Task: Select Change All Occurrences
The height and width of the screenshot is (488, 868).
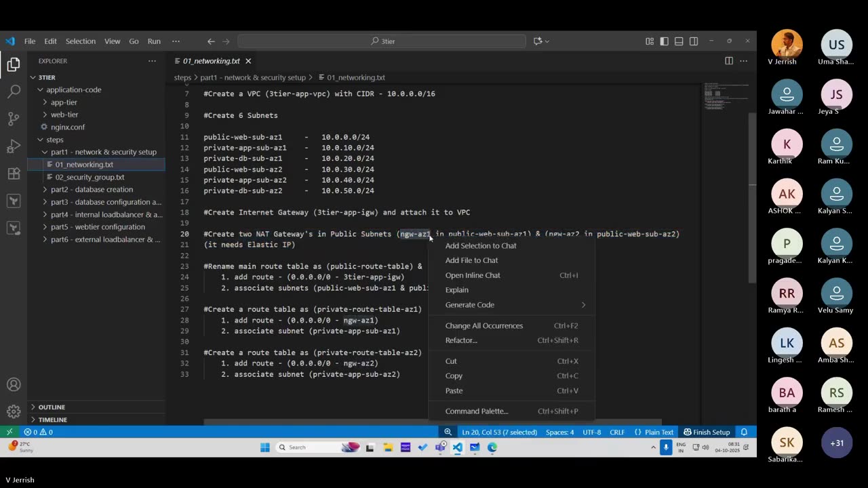Action: click(x=512, y=325)
